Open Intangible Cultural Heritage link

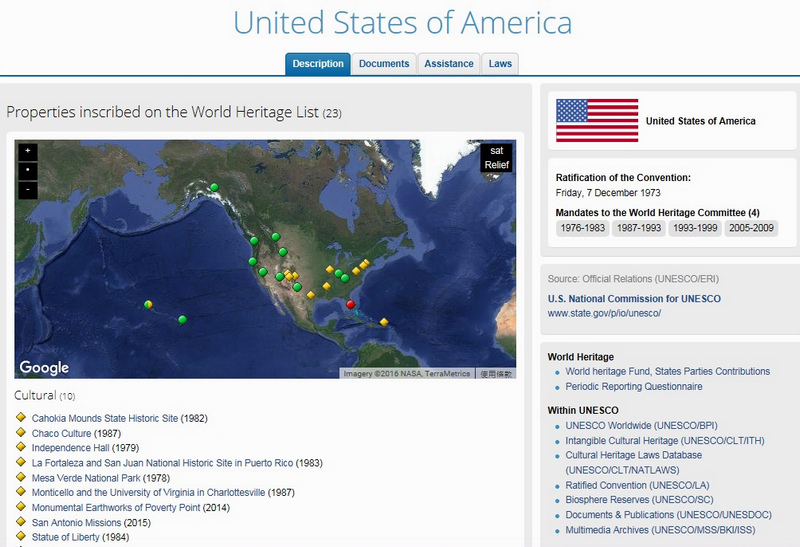[x=665, y=441]
